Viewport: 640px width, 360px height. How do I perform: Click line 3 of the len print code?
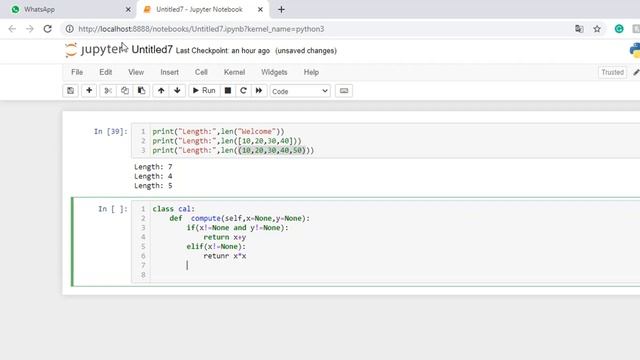pyautogui.click(x=233, y=150)
